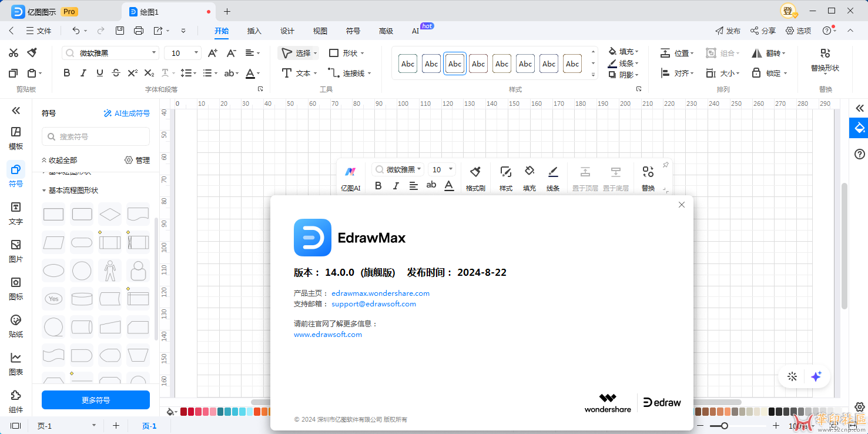
Task: Click the Print icon in top toolbar
Action: click(x=139, y=31)
